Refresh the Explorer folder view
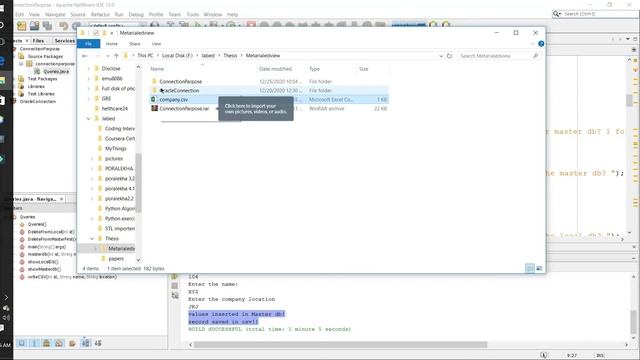Screen dimensions: 640x360 pos(449,56)
